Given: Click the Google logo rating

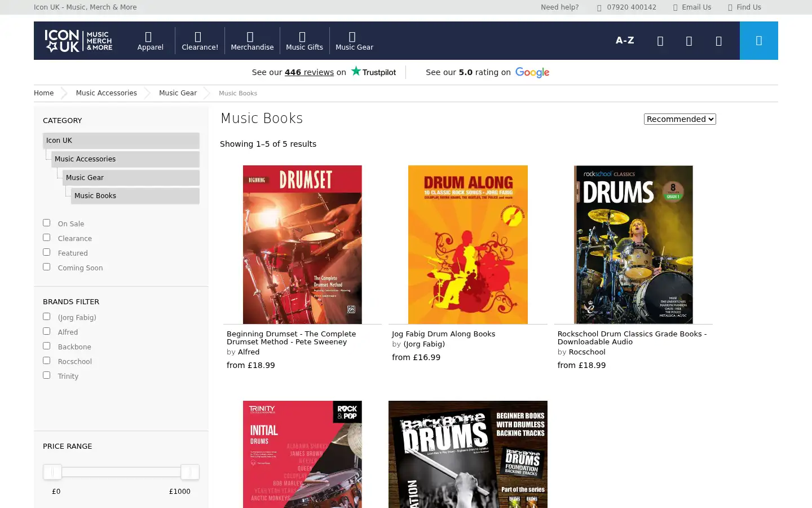Looking at the screenshot, I should coord(532,72).
